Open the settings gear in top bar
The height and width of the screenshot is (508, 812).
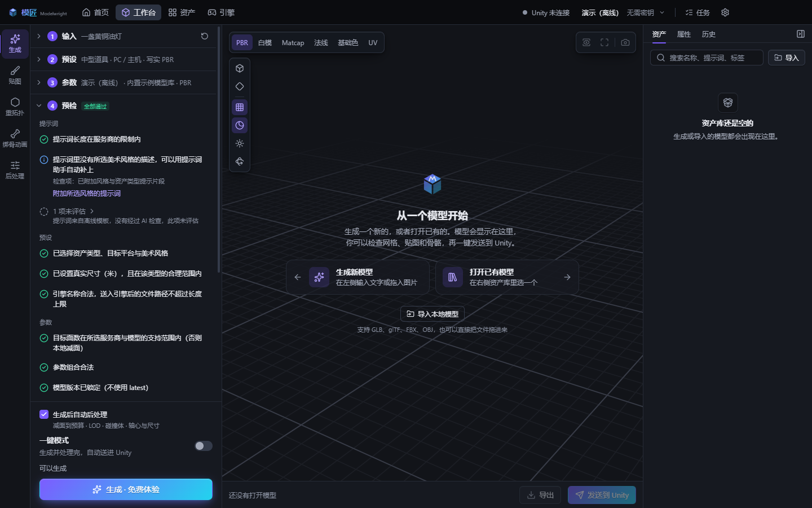click(725, 12)
